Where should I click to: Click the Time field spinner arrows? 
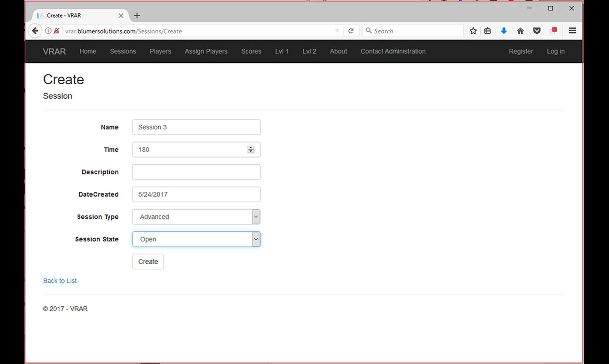tap(251, 150)
